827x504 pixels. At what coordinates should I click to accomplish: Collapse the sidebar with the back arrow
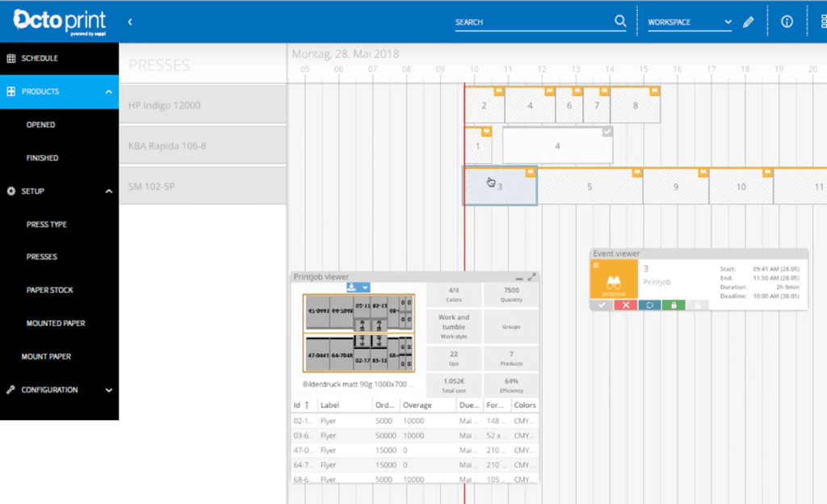tap(131, 22)
